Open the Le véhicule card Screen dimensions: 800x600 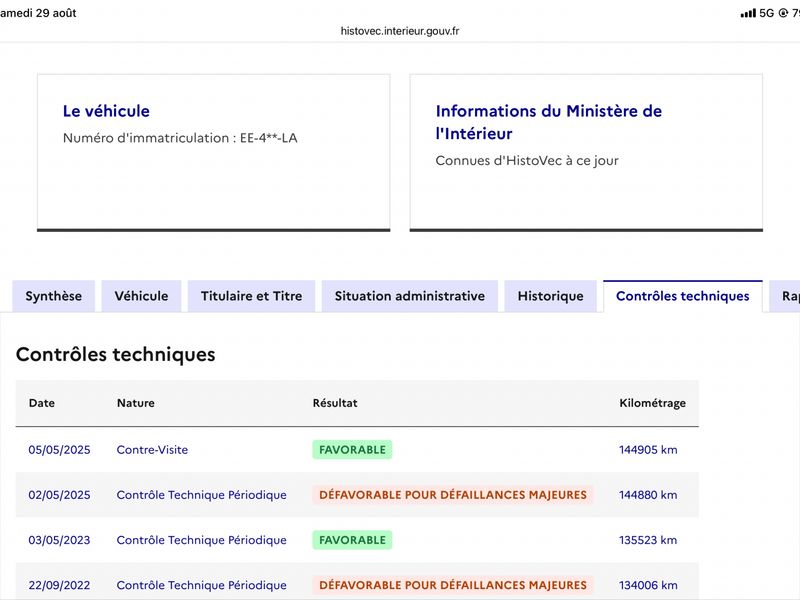pyautogui.click(x=214, y=153)
